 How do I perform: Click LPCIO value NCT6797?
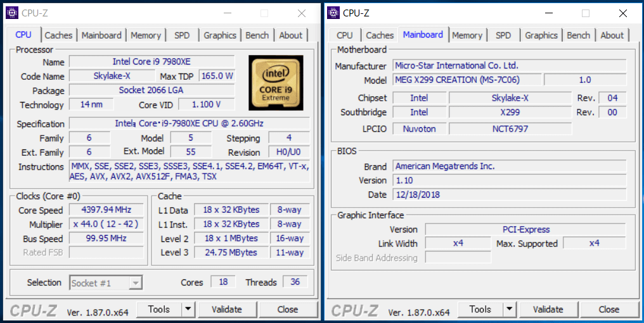coord(510,129)
